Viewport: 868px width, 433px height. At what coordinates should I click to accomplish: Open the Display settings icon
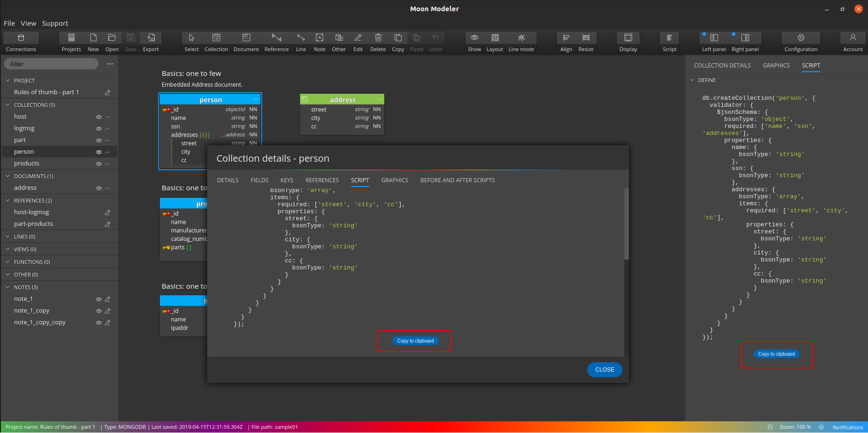pyautogui.click(x=628, y=38)
